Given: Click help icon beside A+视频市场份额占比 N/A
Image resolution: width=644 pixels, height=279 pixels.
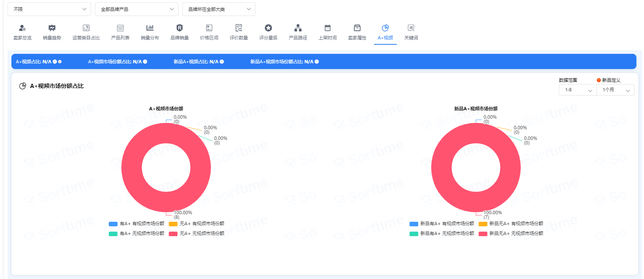Looking at the screenshot, I should 145,62.
